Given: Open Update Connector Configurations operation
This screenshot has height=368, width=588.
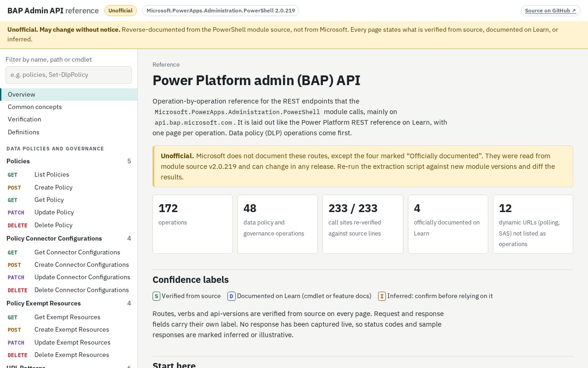Looking at the screenshot, I should click(x=69, y=277).
